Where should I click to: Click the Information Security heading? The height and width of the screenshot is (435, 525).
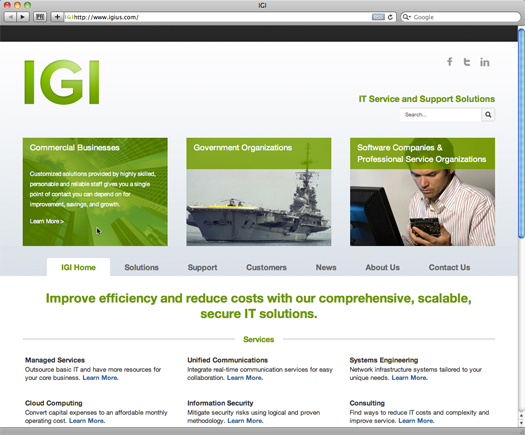(220, 403)
